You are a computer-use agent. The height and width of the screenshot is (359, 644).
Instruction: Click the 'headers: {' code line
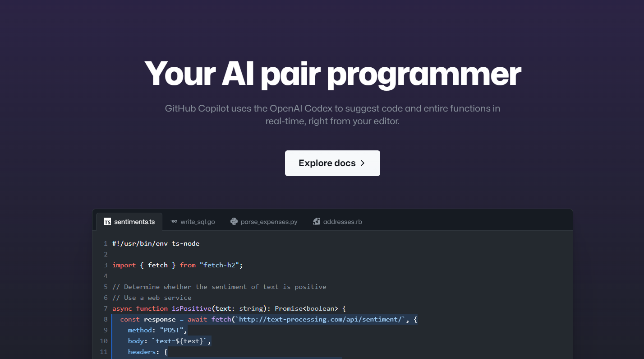click(147, 352)
